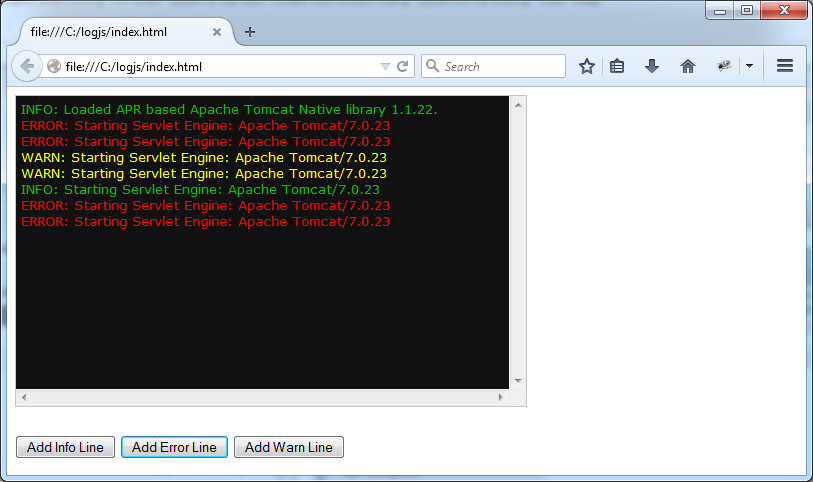Click Add Warn Line button
The width and height of the screenshot is (813, 482).
pos(289,447)
